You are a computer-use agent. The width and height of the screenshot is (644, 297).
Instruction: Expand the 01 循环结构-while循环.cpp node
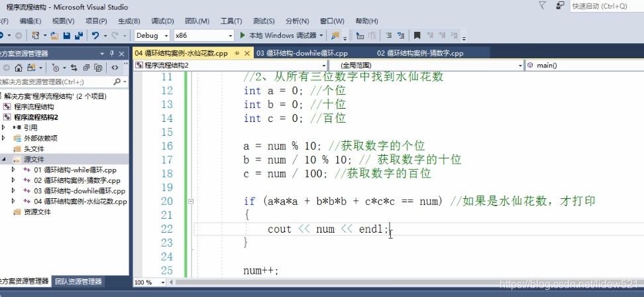(13, 170)
